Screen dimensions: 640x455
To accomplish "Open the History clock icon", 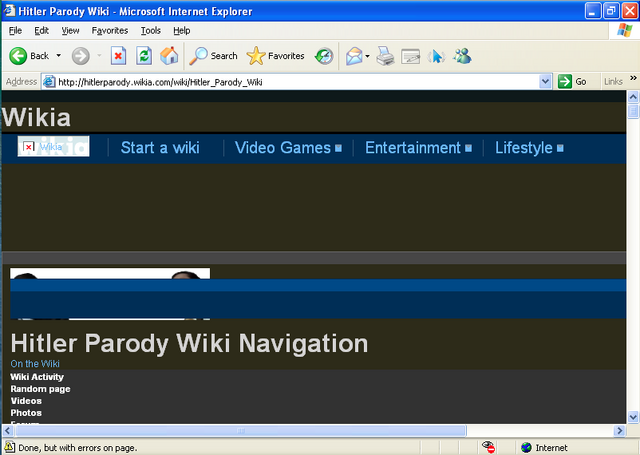I will click(324, 56).
